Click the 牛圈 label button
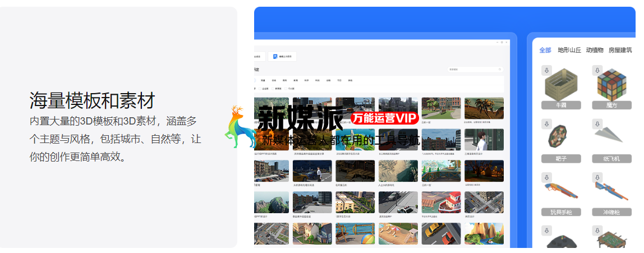 coord(561,105)
